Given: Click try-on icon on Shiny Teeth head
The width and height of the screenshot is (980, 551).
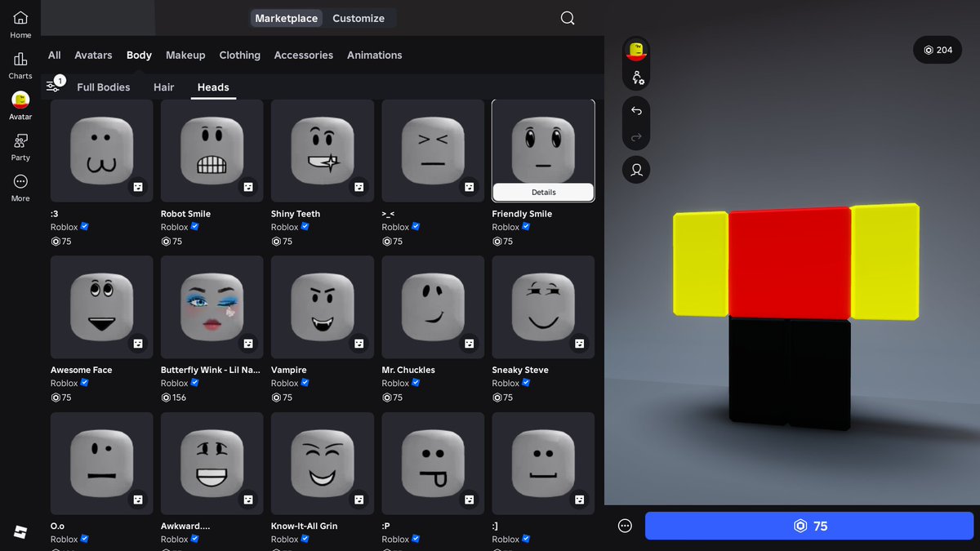Looking at the screenshot, I should pos(359,187).
